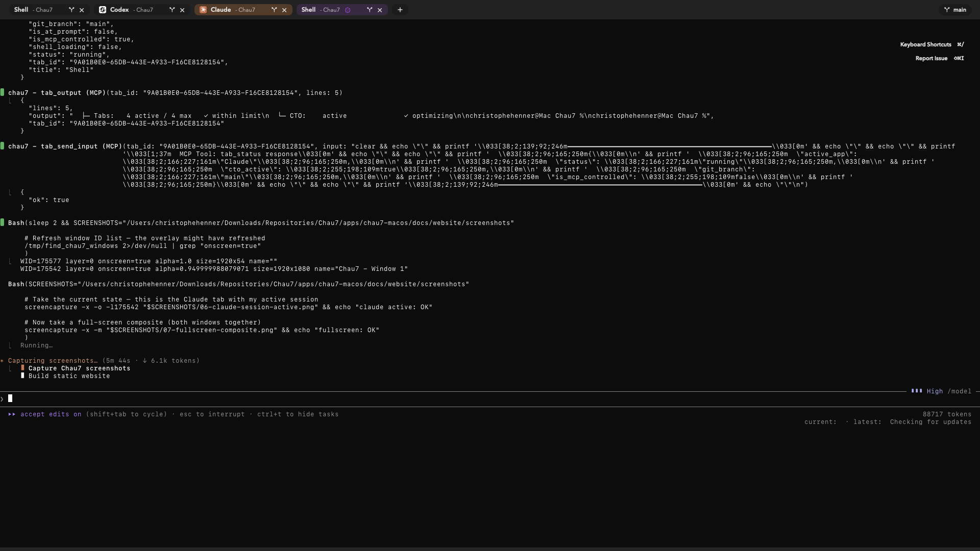980x551 pixels.
Task: Click the branch fork icon on the Codex tab
Action: click(172, 9)
